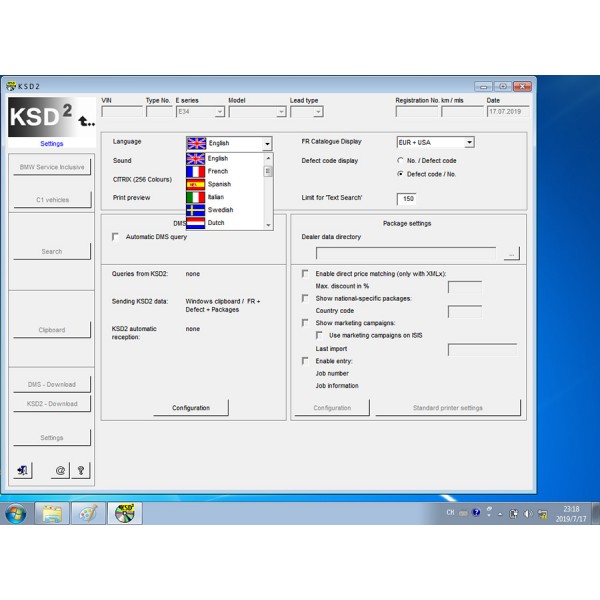This screenshot has height=600, width=600.
Task: Choose Italian from the language list
Action: click(x=225, y=197)
